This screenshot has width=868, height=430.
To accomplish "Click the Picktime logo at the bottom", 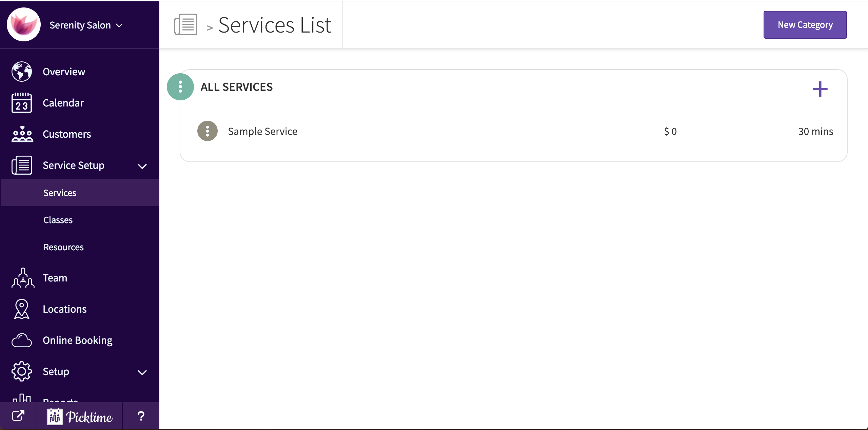I will 80,416.
